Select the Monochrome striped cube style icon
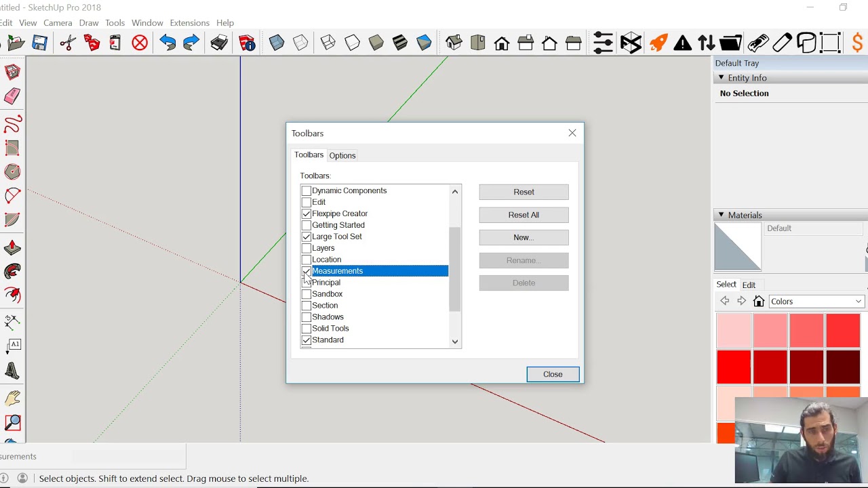Viewport: 868px width, 488px height. [x=400, y=43]
